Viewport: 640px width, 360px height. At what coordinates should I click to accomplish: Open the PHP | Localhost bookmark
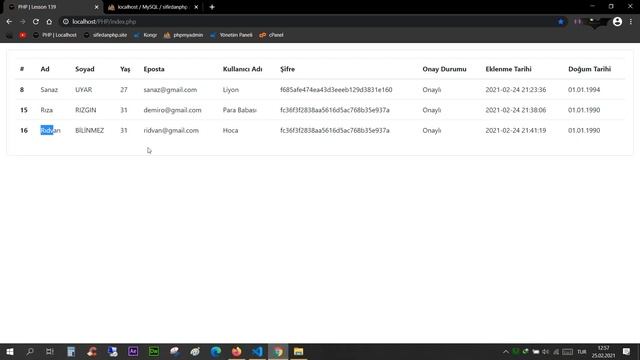(55, 35)
